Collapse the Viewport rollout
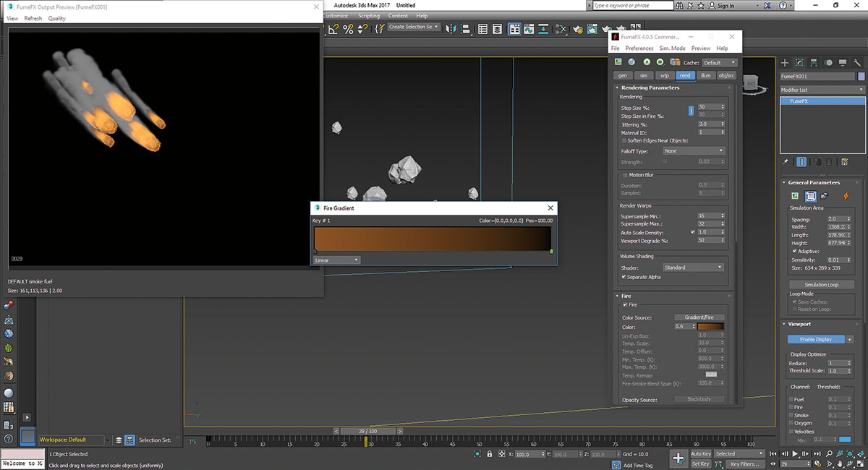868x470 pixels. 799,325
